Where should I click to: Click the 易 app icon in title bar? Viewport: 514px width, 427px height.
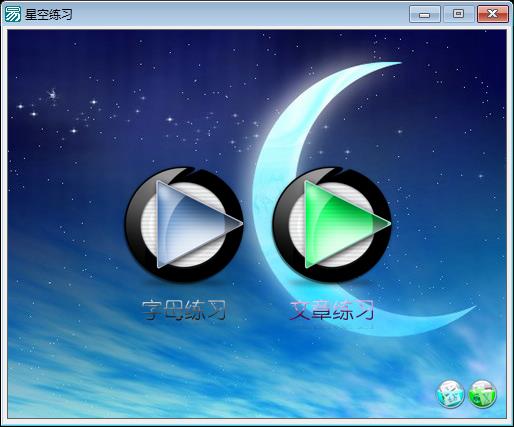[x=13, y=14]
